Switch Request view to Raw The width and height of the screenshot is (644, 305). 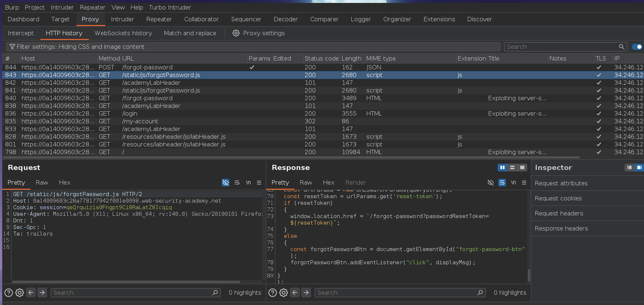click(x=42, y=182)
